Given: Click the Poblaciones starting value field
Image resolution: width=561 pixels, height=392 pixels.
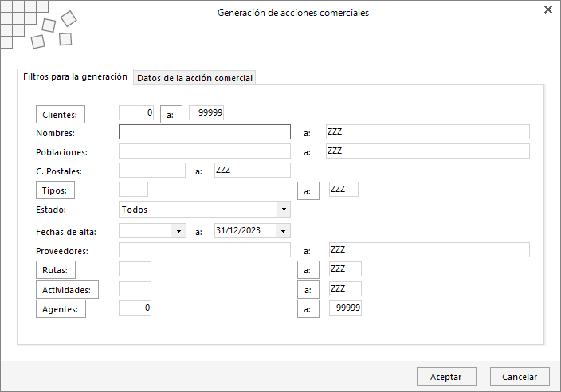Looking at the screenshot, I should pyautogui.click(x=205, y=151).
